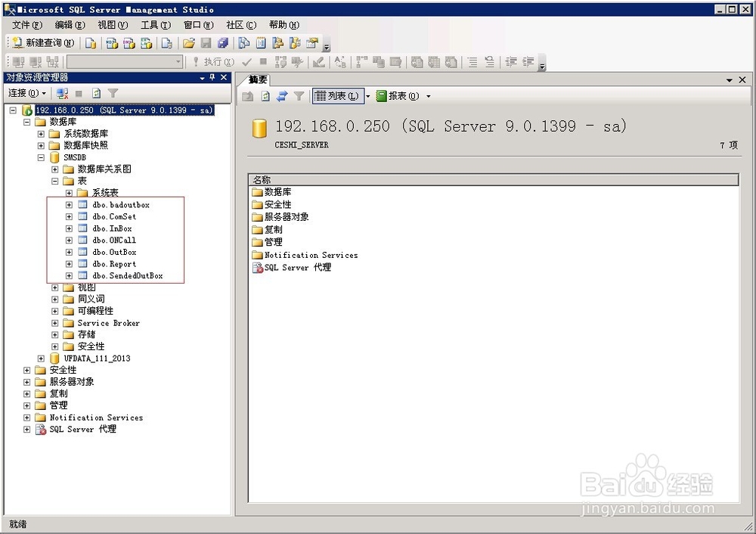Select dbo.ComSet table in tree
The width and height of the screenshot is (756, 534).
pyautogui.click(x=114, y=216)
